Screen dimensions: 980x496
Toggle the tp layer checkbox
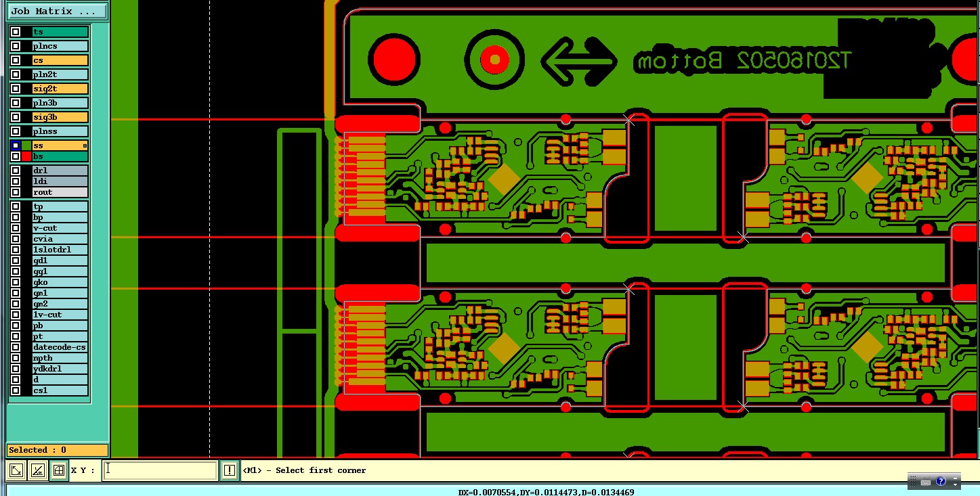point(16,206)
